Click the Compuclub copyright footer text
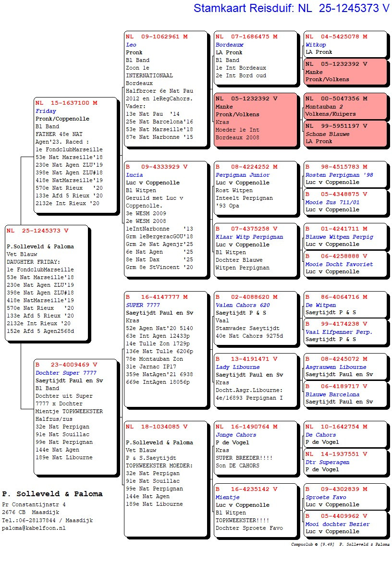The image size is (392, 563). click(x=340, y=545)
